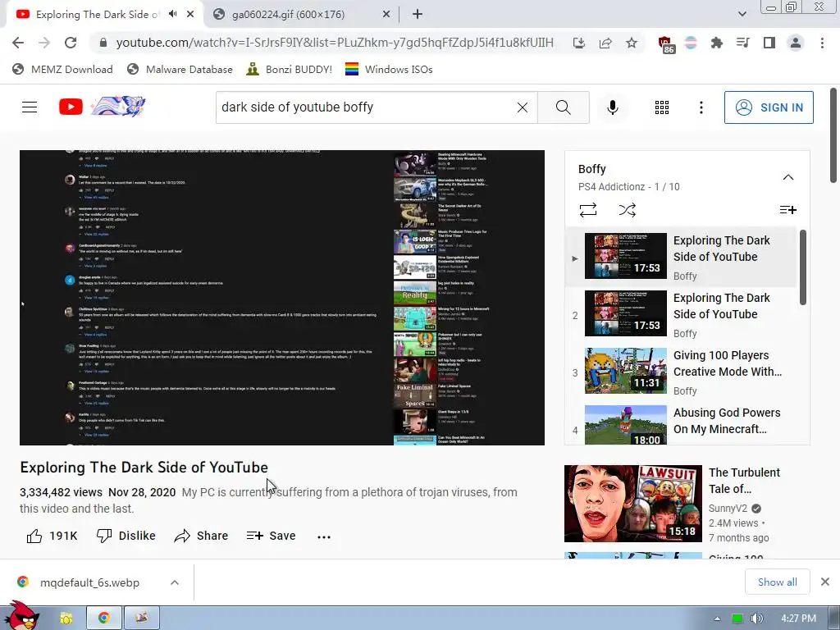The image size is (840, 630).
Task: Close the downloads bar
Action: (x=825, y=582)
